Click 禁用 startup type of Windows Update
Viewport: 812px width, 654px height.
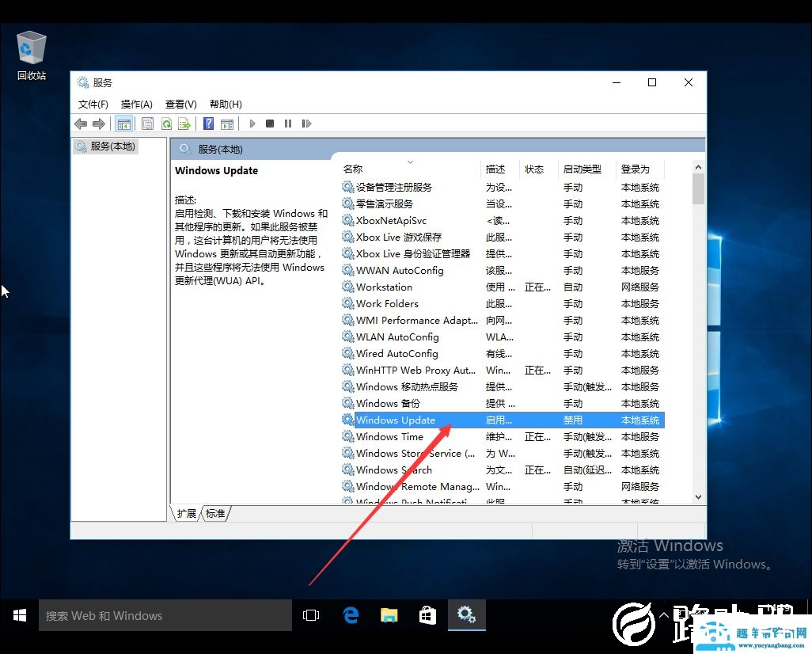tap(573, 420)
